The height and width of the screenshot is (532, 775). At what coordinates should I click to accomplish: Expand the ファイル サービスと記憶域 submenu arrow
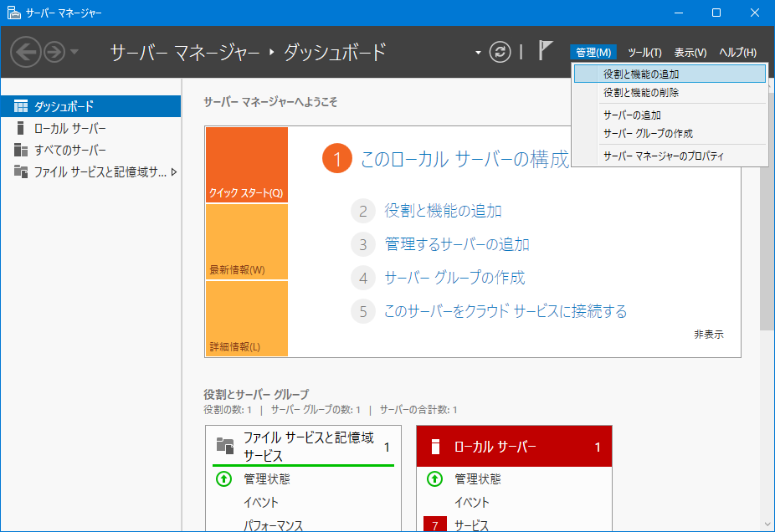point(173,172)
